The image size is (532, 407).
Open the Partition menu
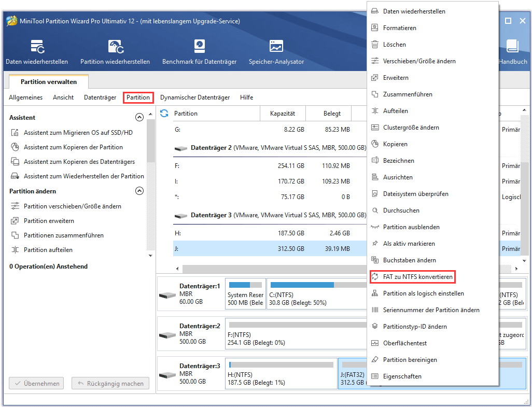click(x=138, y=97)
